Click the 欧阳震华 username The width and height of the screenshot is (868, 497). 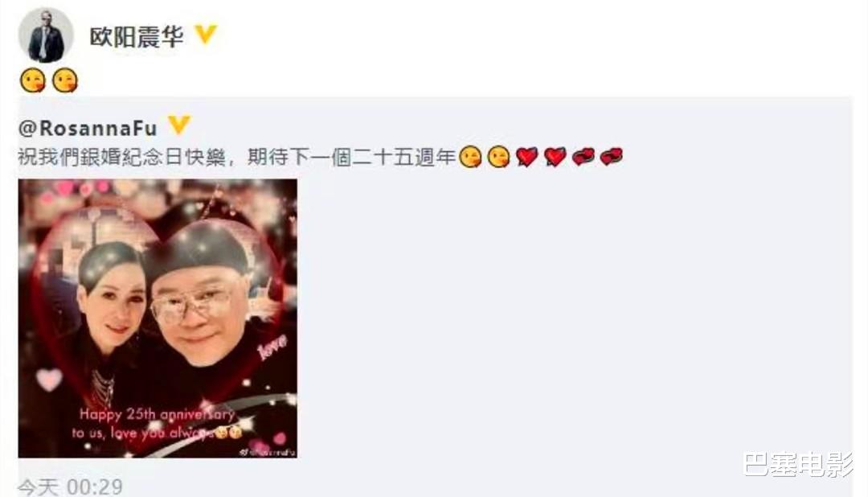point(136,36)
